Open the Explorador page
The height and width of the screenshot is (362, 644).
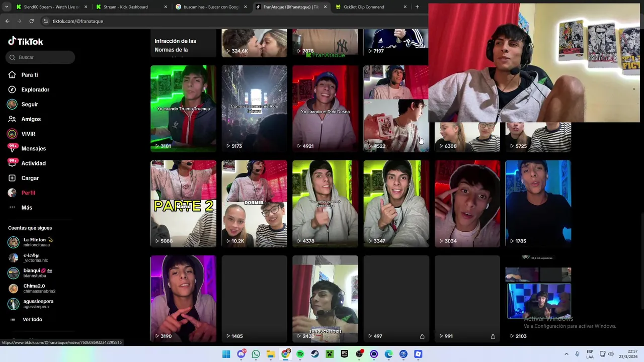(x=35, y=89)
